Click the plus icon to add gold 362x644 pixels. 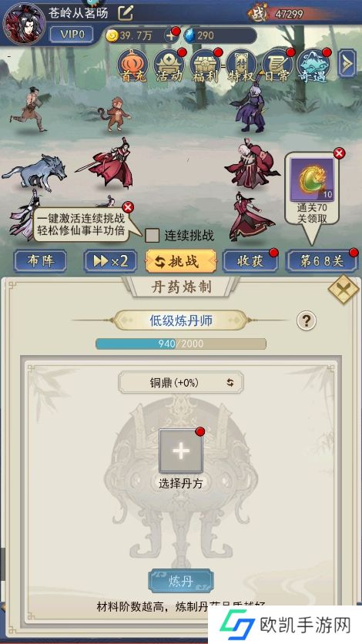170,35
